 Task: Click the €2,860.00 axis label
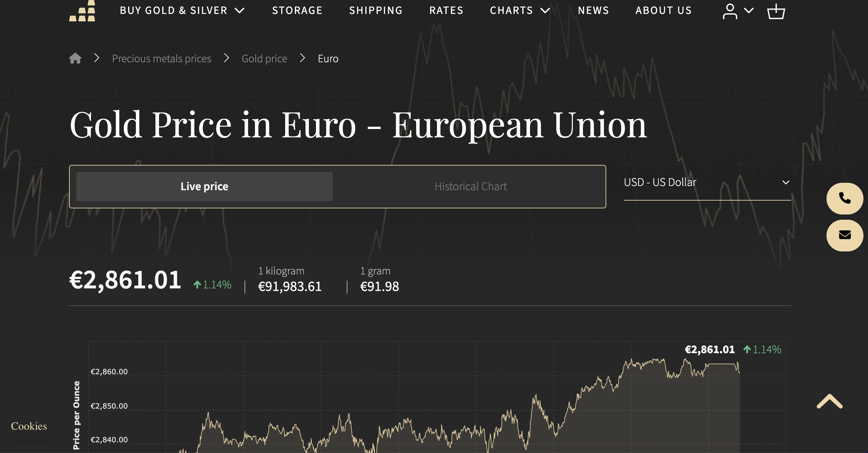point(109,372)
